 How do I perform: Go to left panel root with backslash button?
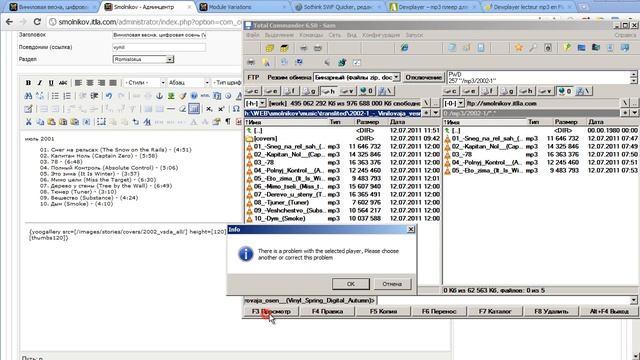(x=425, y=103)
